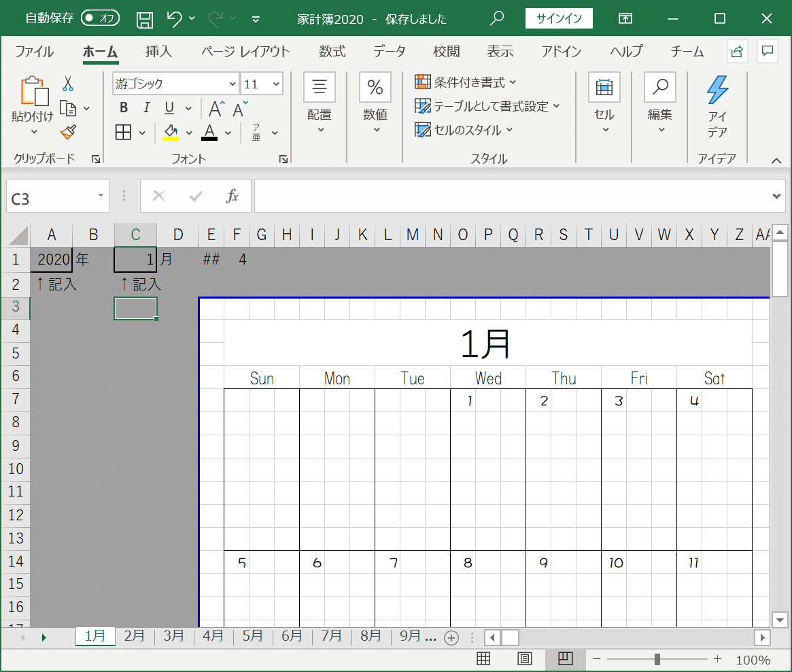Switch to Normal view in status bar
This screenshot has height=672, width=792.
click(x=484, y=659)
